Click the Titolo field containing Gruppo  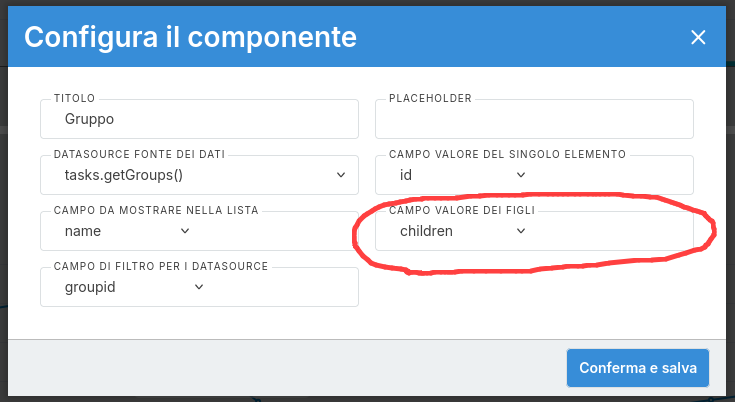[x=199, y=119]
